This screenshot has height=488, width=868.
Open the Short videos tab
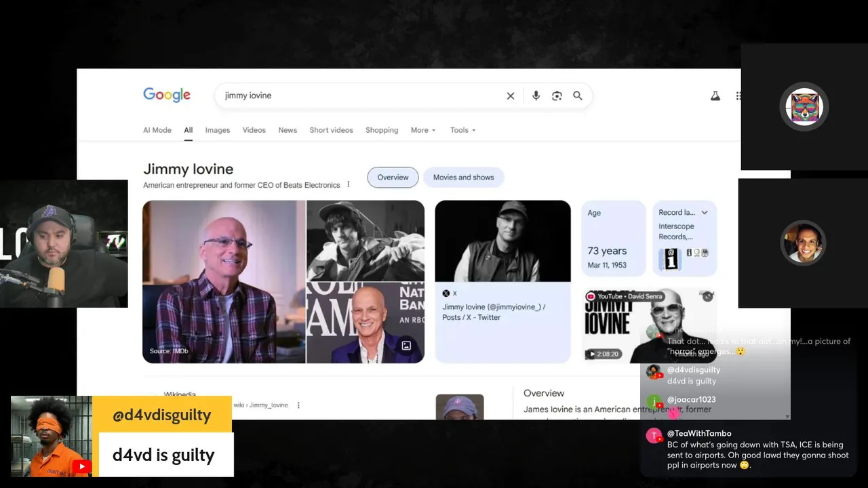pyautogui.click(x=331, y=130)
